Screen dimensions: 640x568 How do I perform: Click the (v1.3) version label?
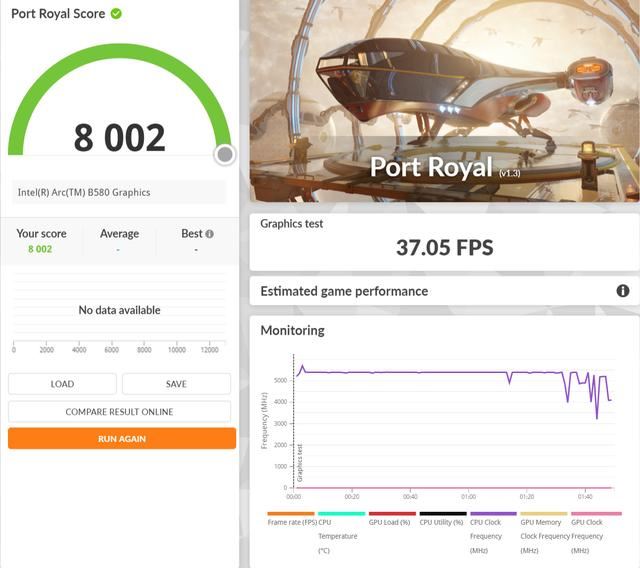click(509, 173)
